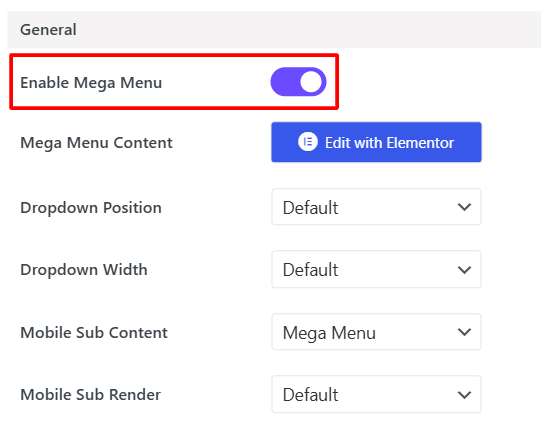Click the Dropdown Width label text
This screenshot has height=430, width=541.
(x=84, y=270)
